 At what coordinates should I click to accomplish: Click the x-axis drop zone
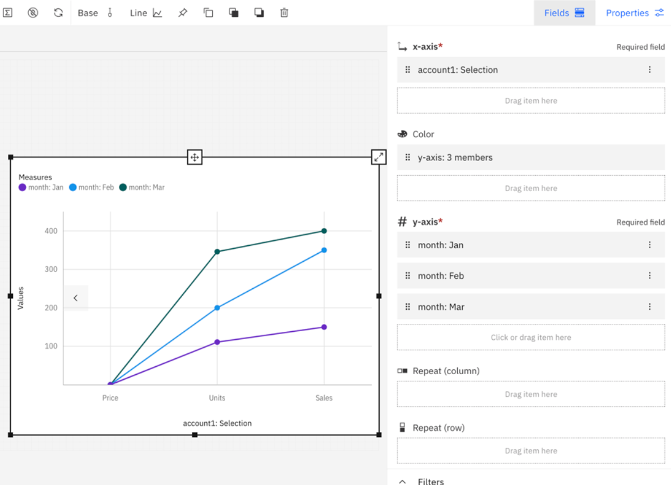(531, 101)
